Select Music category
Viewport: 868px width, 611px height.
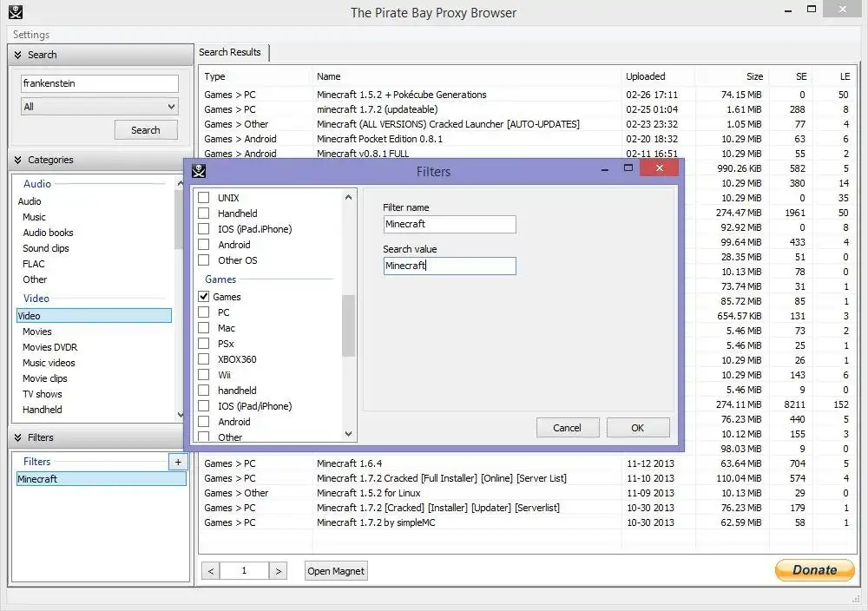[x=35, y=217]
